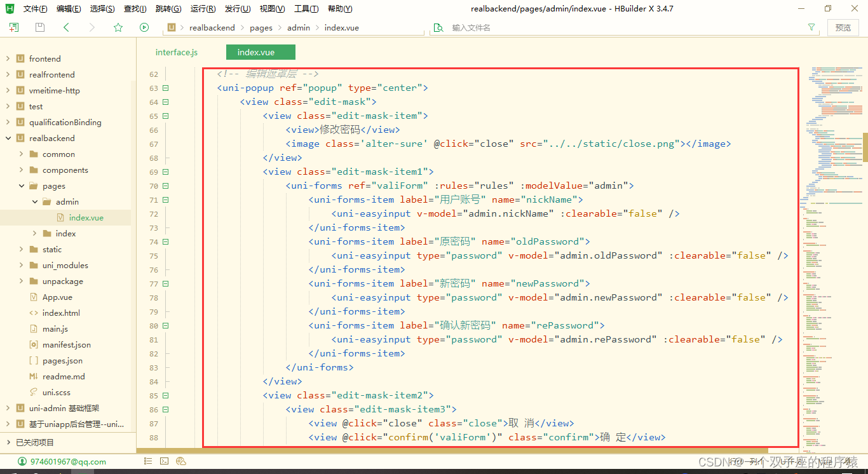Click the frontend project icon
This screenshot has height=474, width=868.
[20, 58]
